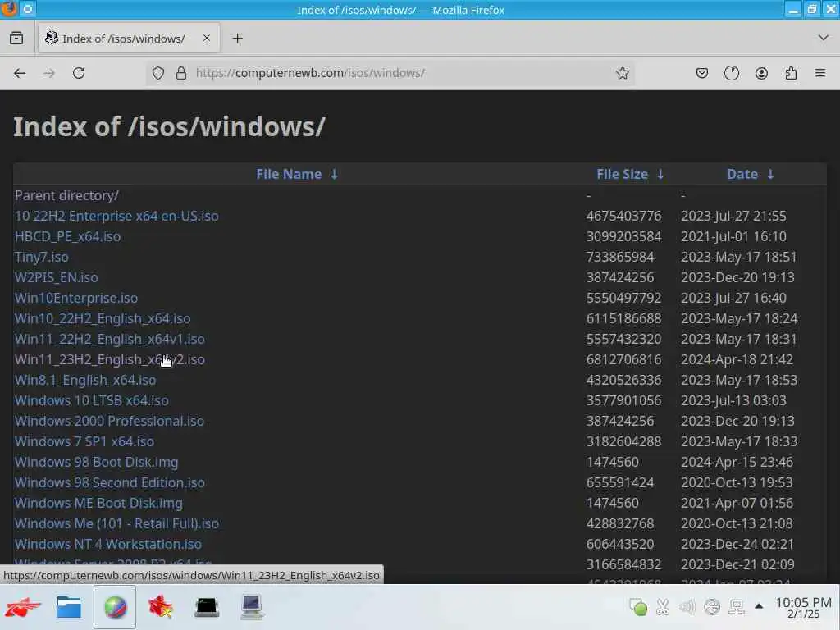840x630 pixels.
Task: Open the Win10Enterprise.iso link
Action: tap(76, 298)
